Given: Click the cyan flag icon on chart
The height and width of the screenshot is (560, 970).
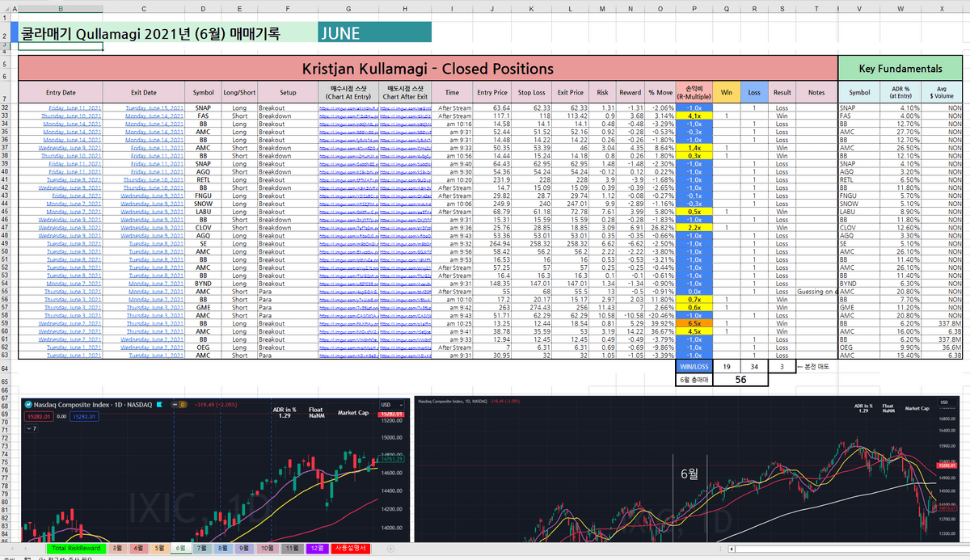Looking at the screenshot, I should (x=160, y=403).
